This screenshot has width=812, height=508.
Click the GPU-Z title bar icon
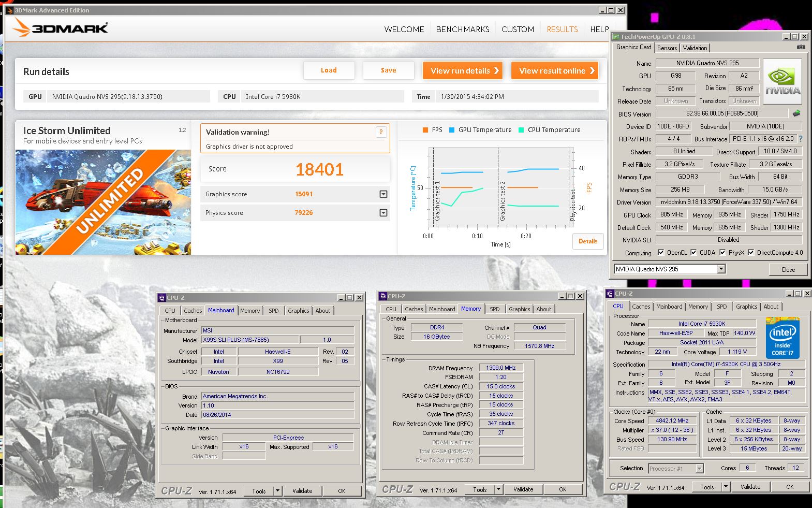(x=616, y=37)
